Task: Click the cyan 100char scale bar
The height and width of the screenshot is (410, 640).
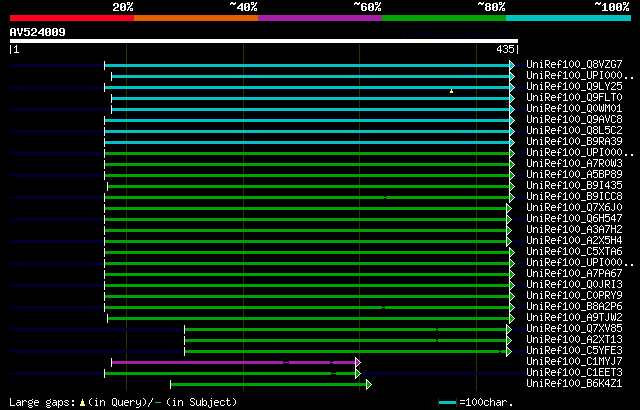Action: point(447,403)
